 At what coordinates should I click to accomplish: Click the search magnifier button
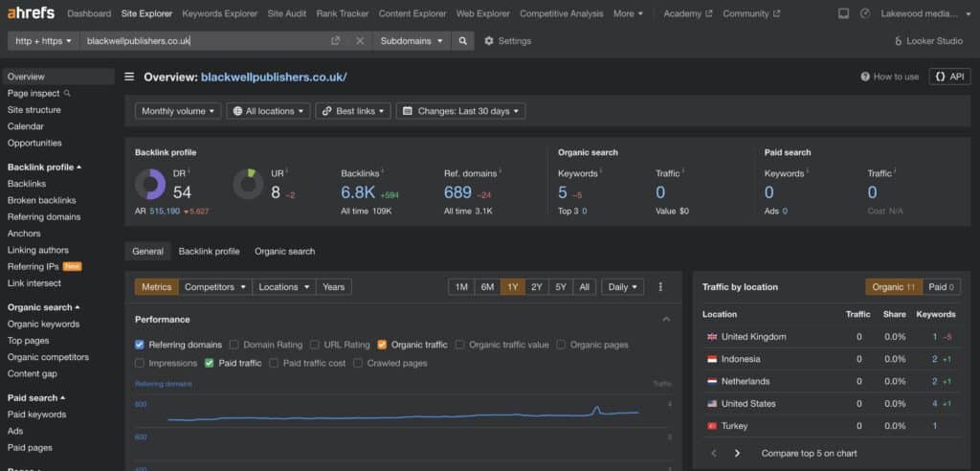pyautogui.click(x=462, y=40)
